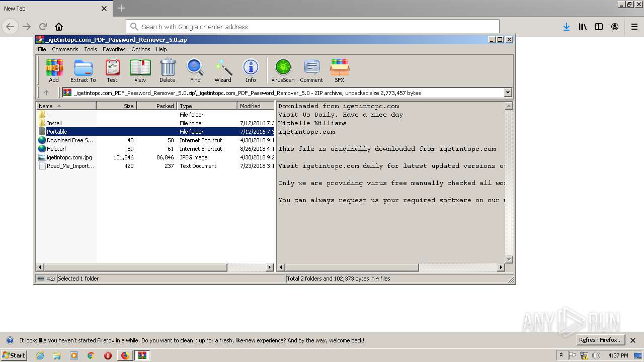This screenshot has width=644, height=362.
Task: Click the Refresh Firefox button
Action: click(600, 340)
